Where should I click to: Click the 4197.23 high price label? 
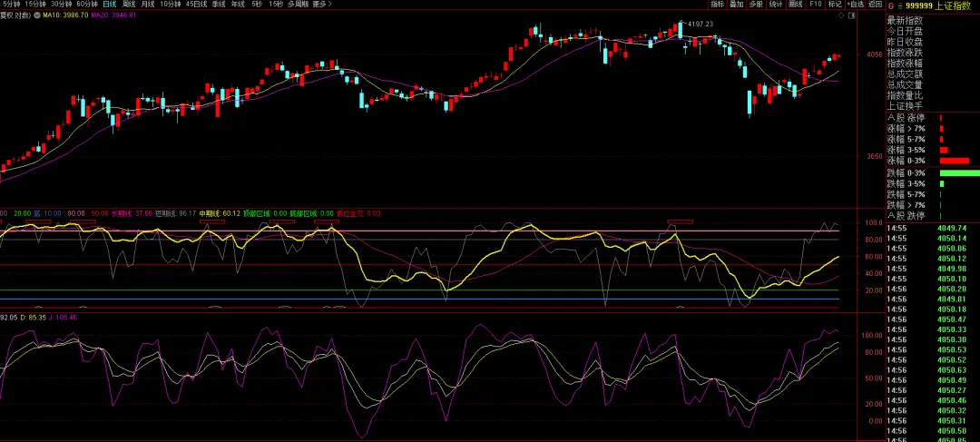700,24
